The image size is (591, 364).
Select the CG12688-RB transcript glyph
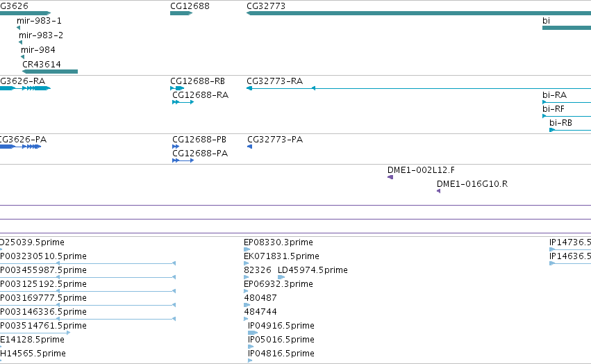177,88
